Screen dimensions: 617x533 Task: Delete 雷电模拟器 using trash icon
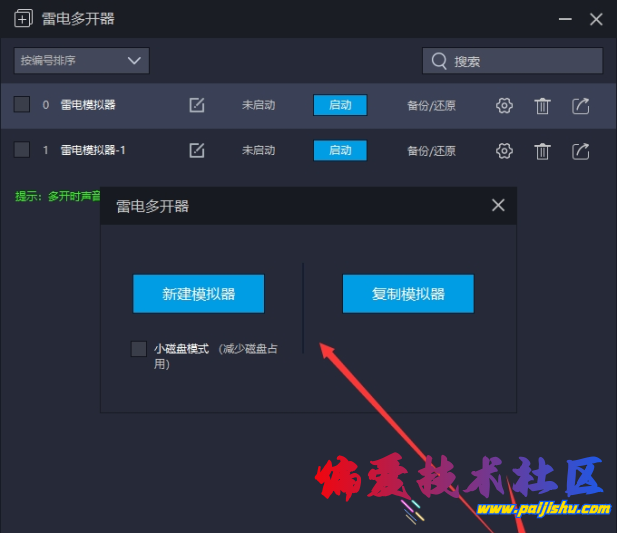point(542,105)
